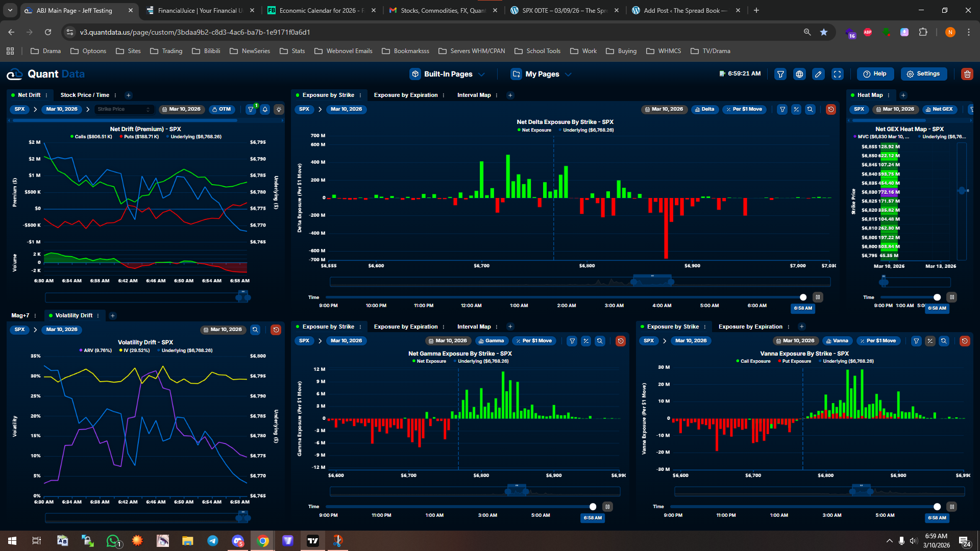Click the global filter icon in top bar
Screen dimensions: 980x551
[x=780, y=74]
